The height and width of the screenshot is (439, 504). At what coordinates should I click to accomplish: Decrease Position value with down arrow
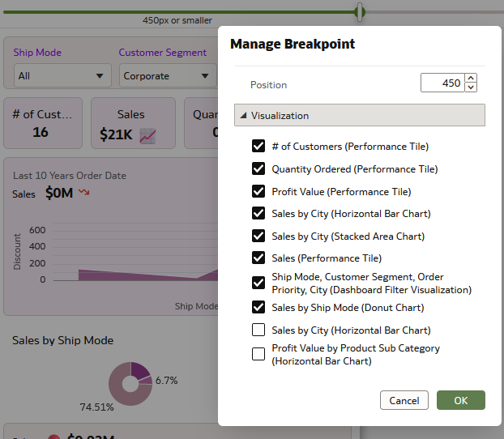click(471, 87)
